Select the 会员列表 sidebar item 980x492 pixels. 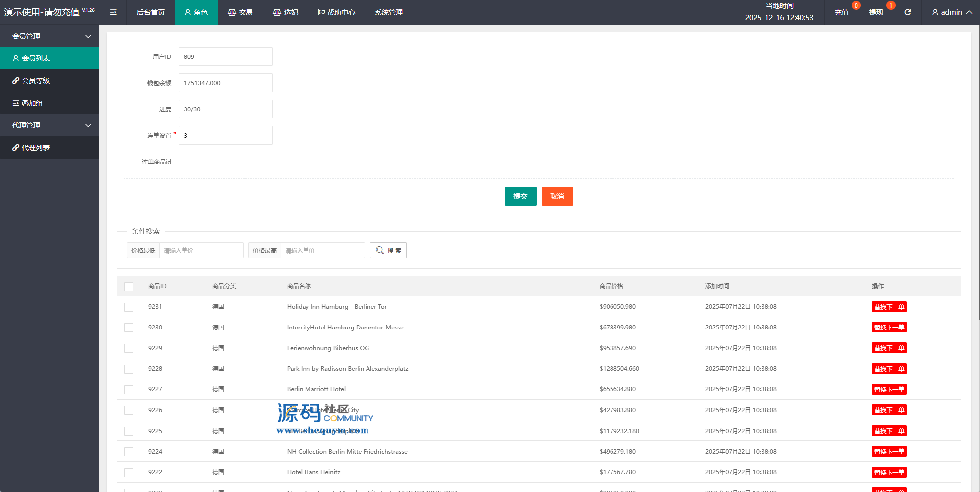[x=36, y=58]
